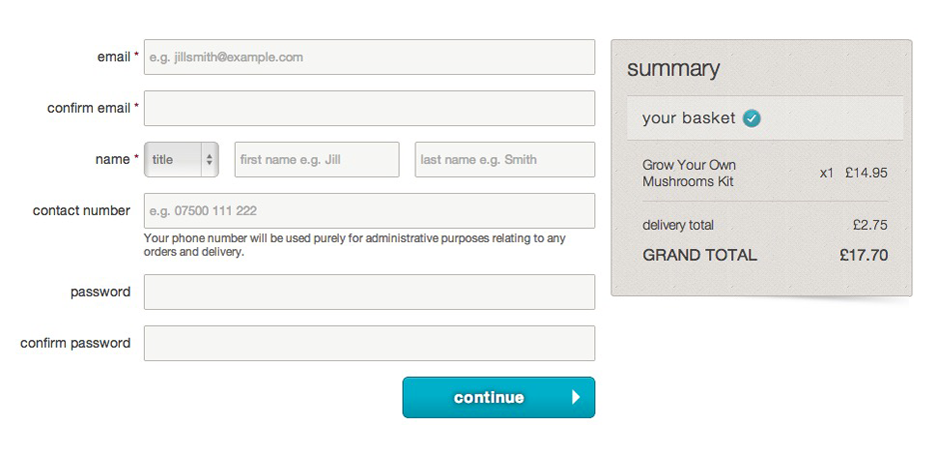
Task: Focus the email input field
Action: click(369, 57)
